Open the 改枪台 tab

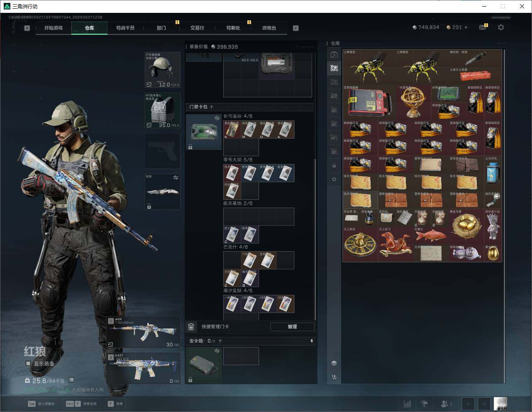pyautogui.click(x=269, y=28)
